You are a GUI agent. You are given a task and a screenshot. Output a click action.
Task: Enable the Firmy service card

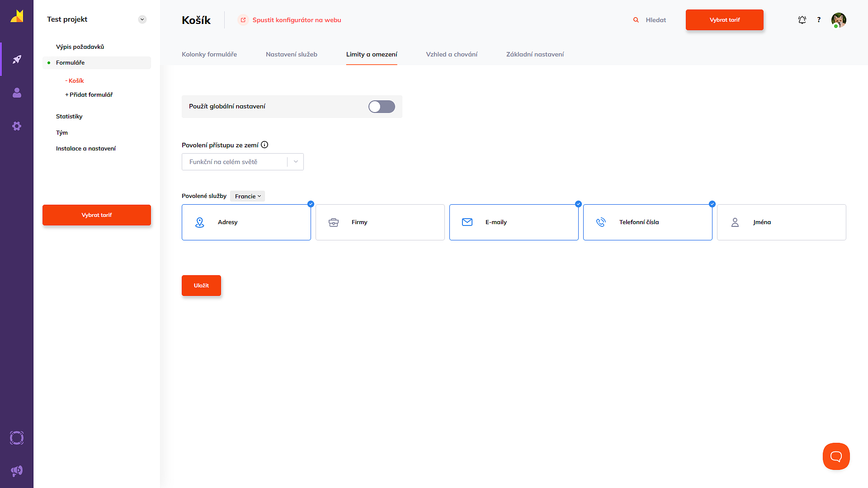(x=380, y=222)
